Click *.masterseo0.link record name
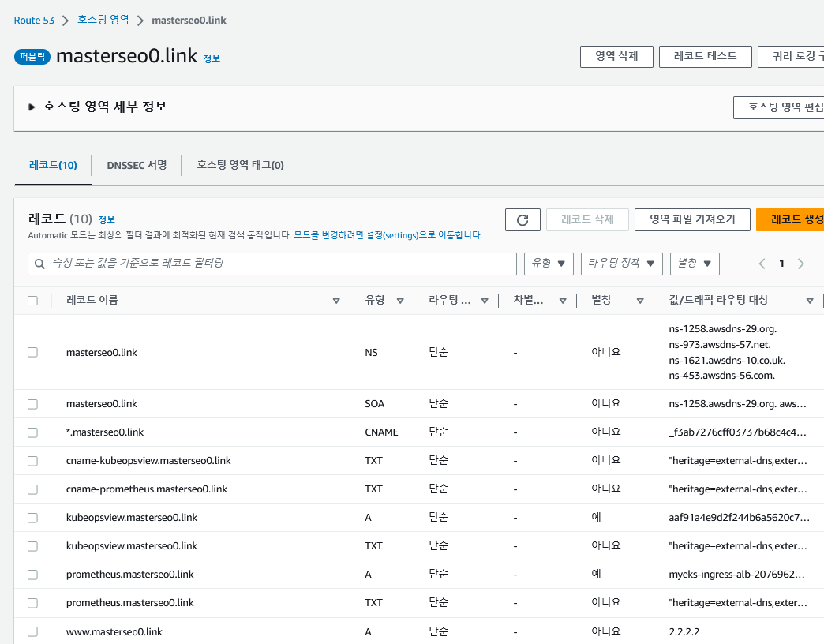The width and height of the screenshot is (824, 644). click(105, 432)
